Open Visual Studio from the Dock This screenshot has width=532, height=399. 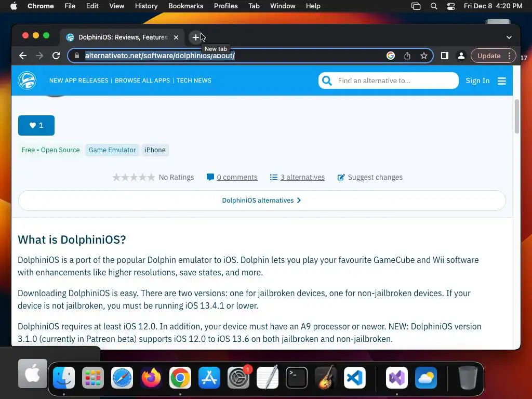coord(397,378)
